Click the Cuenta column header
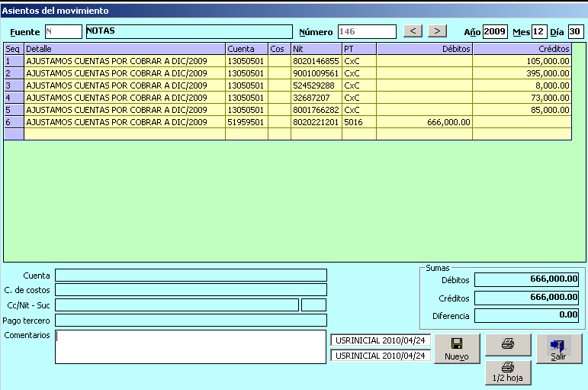Image resolution: width=588 pixels, height=390 pixels. (247, 49)
